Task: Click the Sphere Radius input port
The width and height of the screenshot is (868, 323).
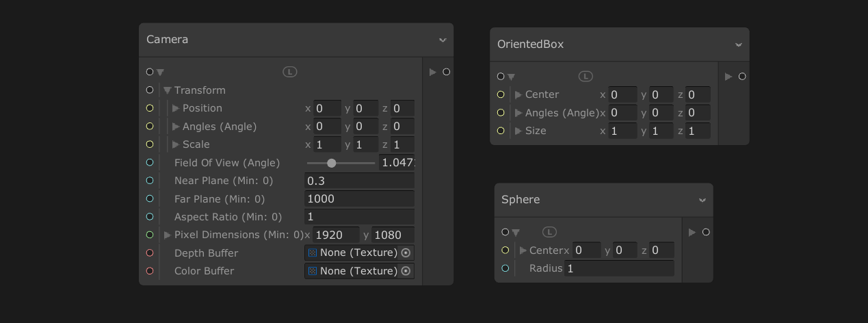Action: coord(505,268)
